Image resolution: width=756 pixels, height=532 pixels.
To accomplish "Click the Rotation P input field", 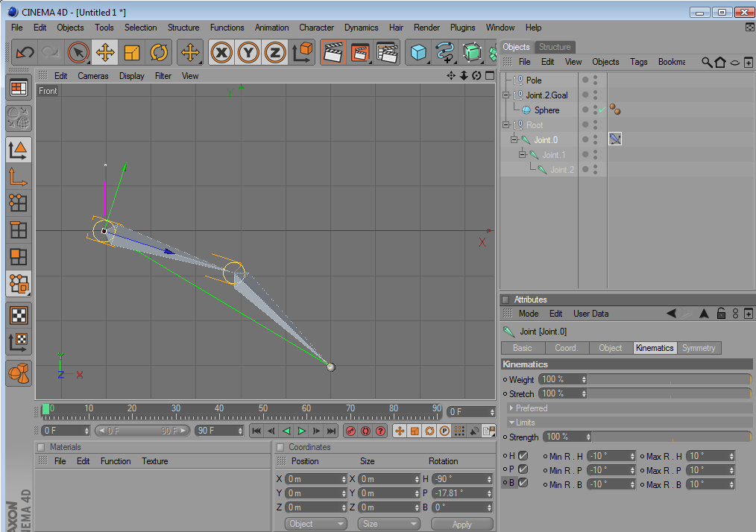I will click(x=462, y=493).
